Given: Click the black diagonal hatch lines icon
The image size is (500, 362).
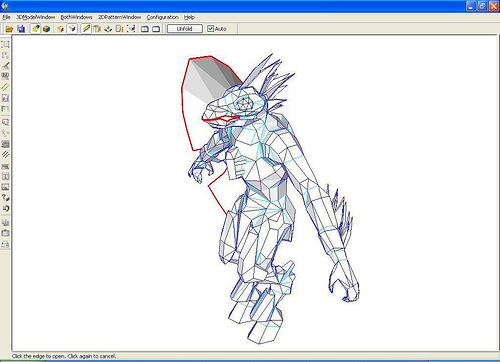Looking at the screenshot, I should (5, 155).
